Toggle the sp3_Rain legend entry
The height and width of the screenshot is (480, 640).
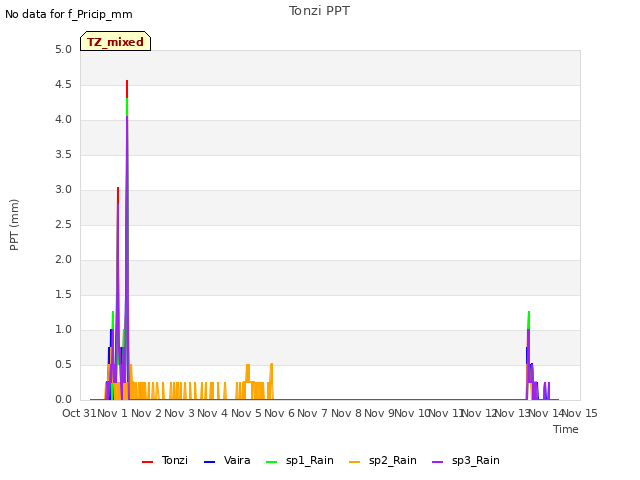click(x=466, y=460)
